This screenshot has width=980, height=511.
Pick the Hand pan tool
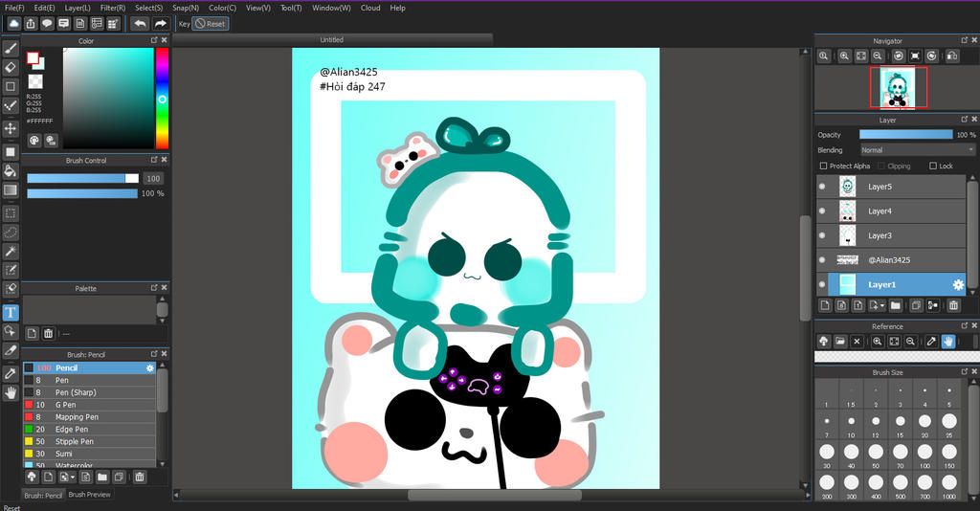click(11, 392)
